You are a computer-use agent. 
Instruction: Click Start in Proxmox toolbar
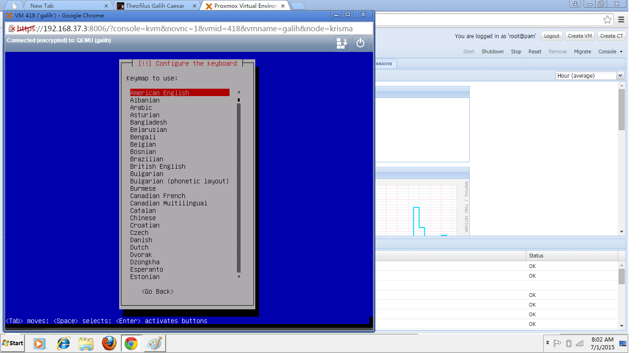(x=469, y=51)
